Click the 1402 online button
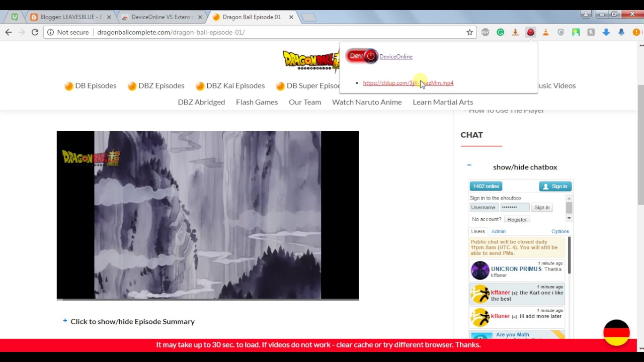644x362 pixels. (x=486, y=187)
